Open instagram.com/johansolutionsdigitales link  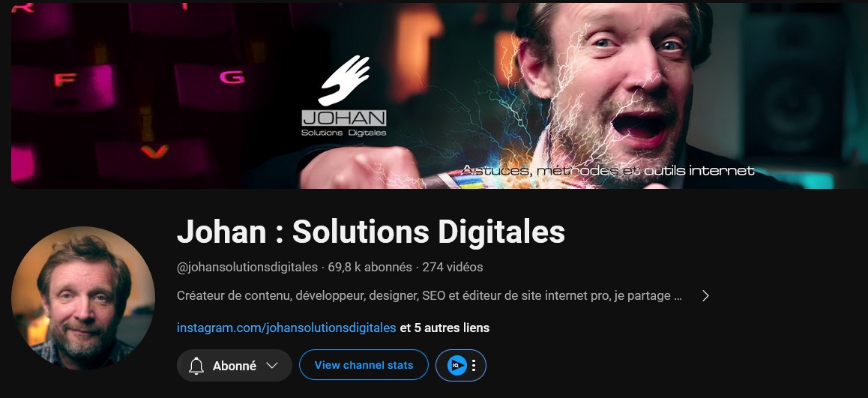286,328
